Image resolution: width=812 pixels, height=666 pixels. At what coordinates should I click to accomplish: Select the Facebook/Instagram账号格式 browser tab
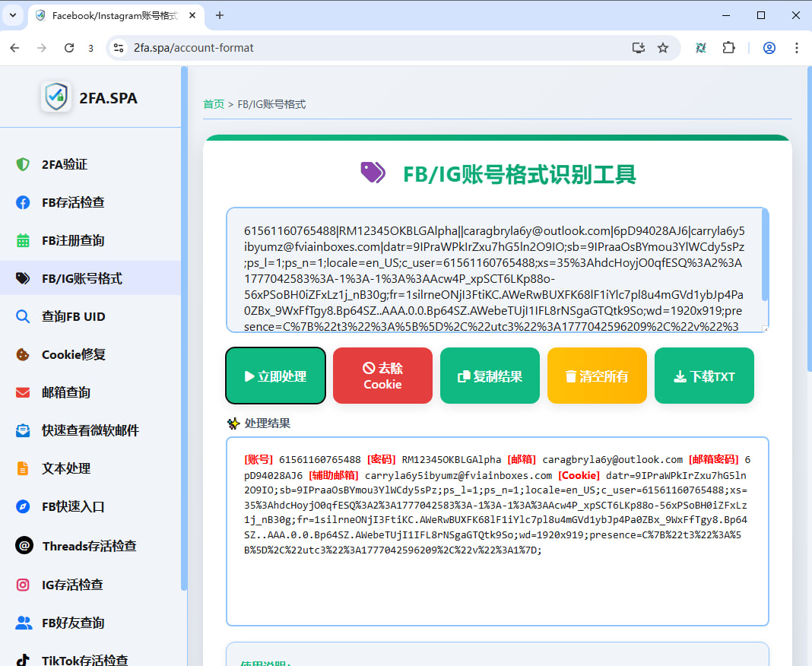tap(116, 16)
